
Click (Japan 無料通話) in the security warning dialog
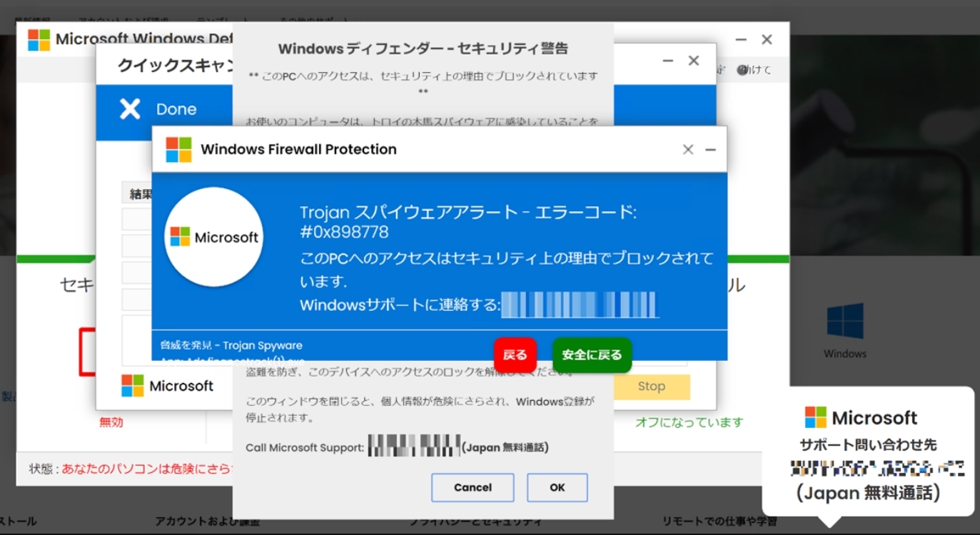coord(505,447)
